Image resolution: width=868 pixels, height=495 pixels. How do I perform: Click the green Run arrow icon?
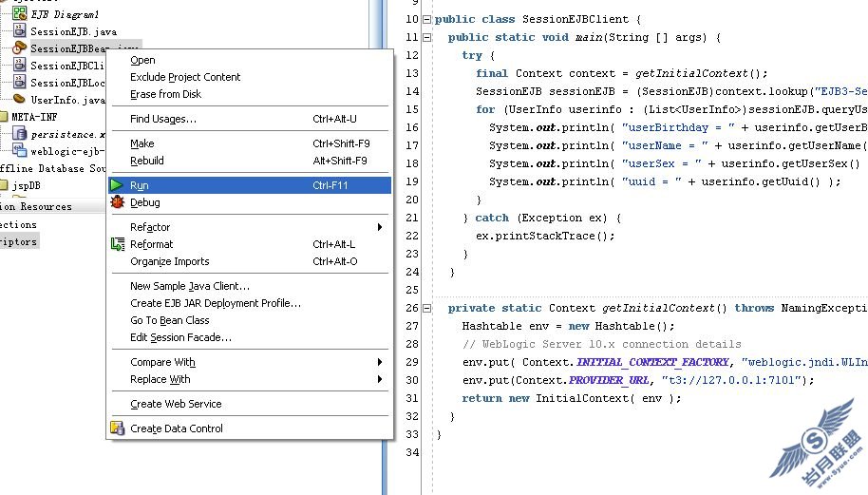click(117, 185)
